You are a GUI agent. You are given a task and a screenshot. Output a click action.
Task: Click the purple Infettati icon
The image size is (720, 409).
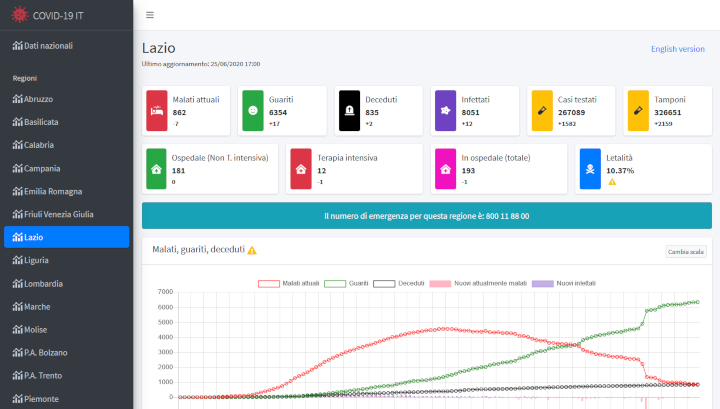pyautogui.click(x=445, y=110)
